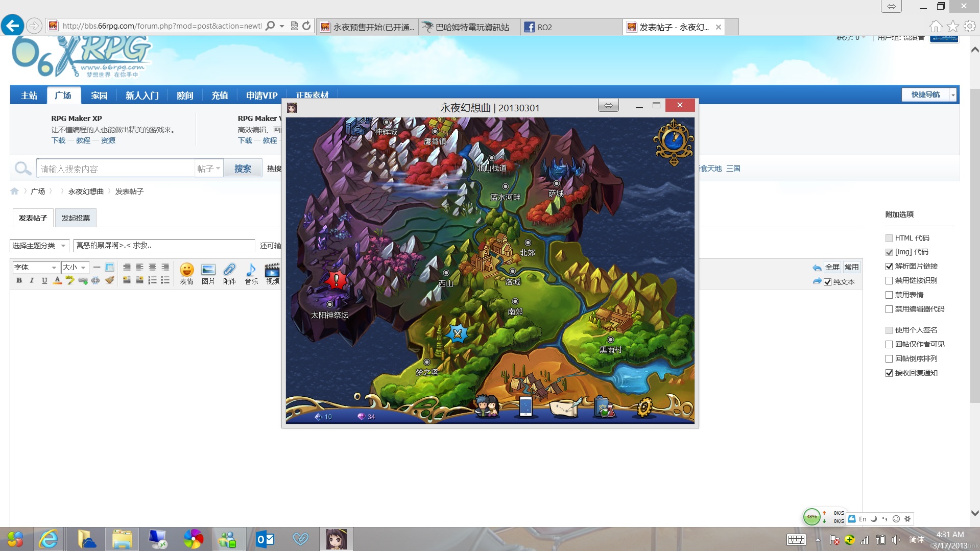Insert an emoticon (表情)
The image size is (980, 551).
tap(186, 274)
